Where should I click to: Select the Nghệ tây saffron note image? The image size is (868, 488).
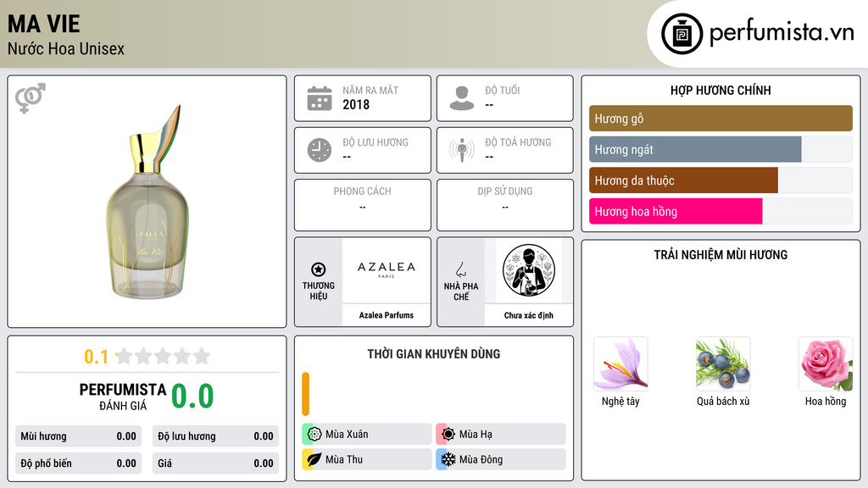tap(620, 364)
